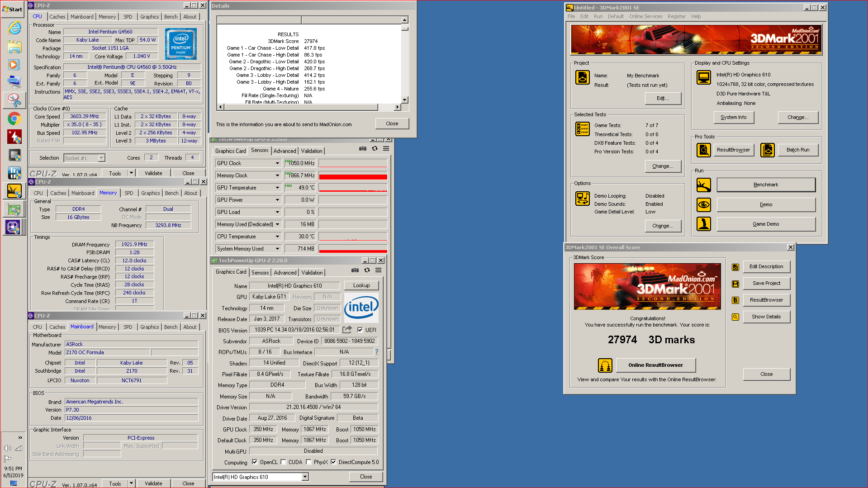
Task: Click the Online ResultBrowser button
Action: (x=655, y=365)
